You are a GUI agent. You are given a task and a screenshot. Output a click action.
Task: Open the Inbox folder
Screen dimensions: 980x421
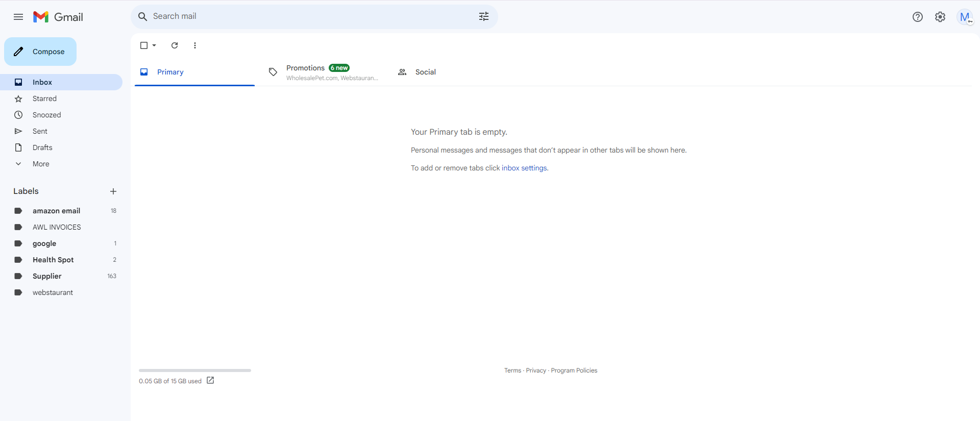point(61,82)
